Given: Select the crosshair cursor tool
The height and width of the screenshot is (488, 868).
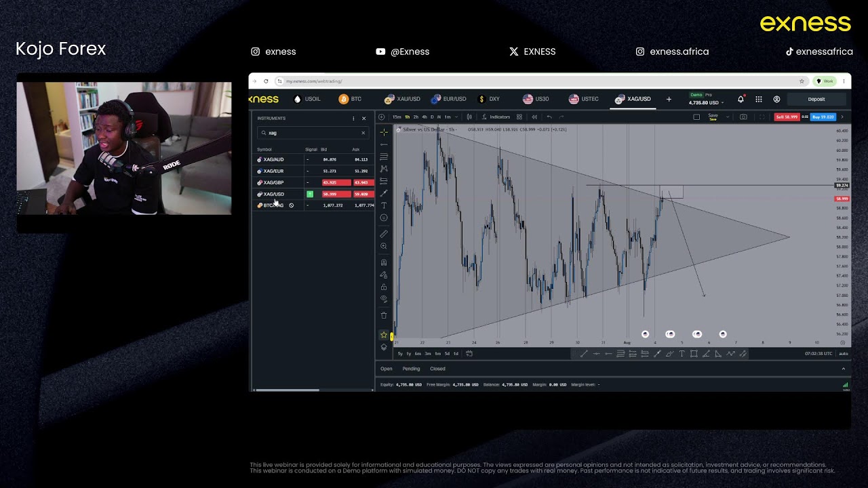Looking at the screenshot, I should pyautogui.click(x=384, y=132).
